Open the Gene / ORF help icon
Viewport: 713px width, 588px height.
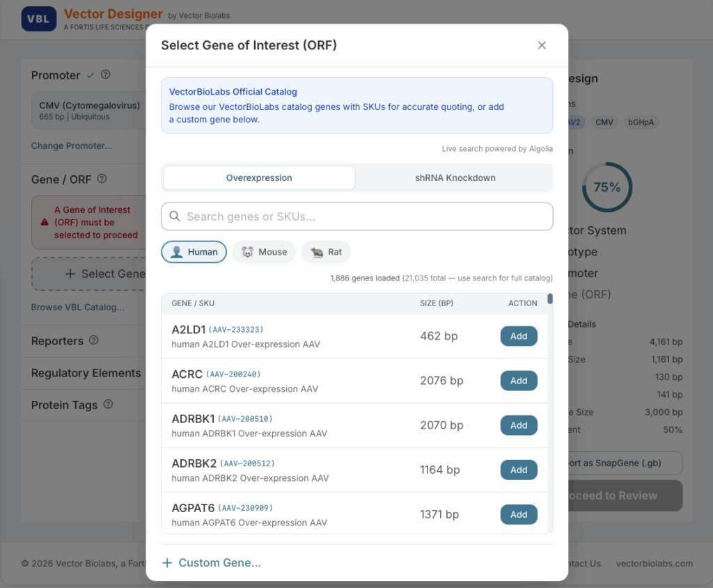tap(102, 179)
